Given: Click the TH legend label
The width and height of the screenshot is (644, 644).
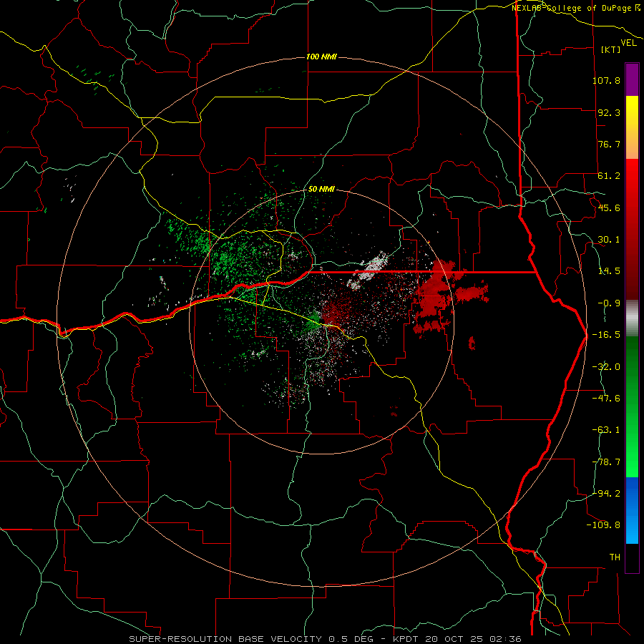Looking at the screenshot, I should (x=615, y=557).
